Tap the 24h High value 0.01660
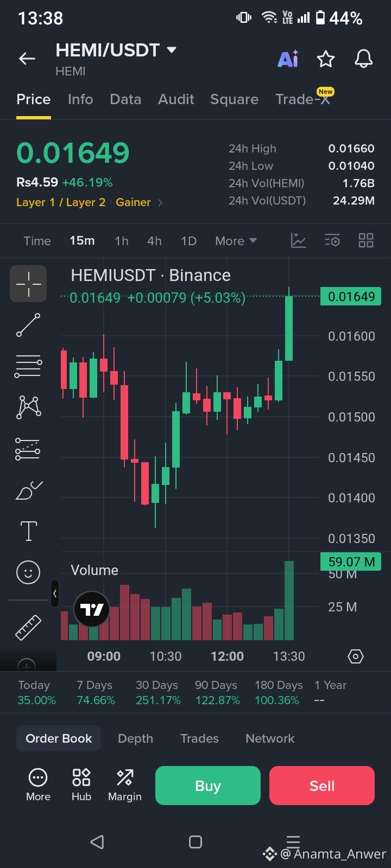 [351, 149]
